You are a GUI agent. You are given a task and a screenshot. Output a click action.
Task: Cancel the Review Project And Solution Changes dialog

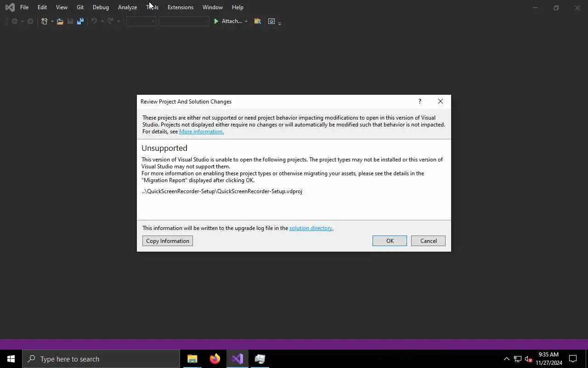pos(428,241)
